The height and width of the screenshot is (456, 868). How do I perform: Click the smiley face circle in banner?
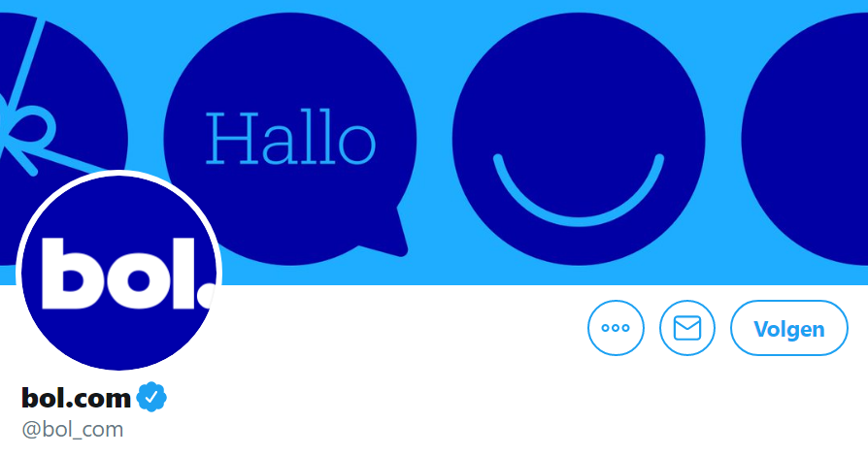click(x=579, y=139)
